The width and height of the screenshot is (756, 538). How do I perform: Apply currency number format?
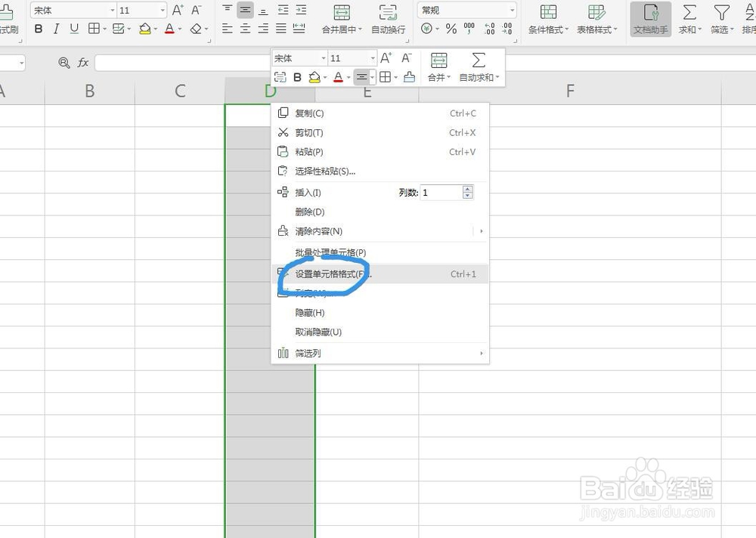click(x=426, y=29)
